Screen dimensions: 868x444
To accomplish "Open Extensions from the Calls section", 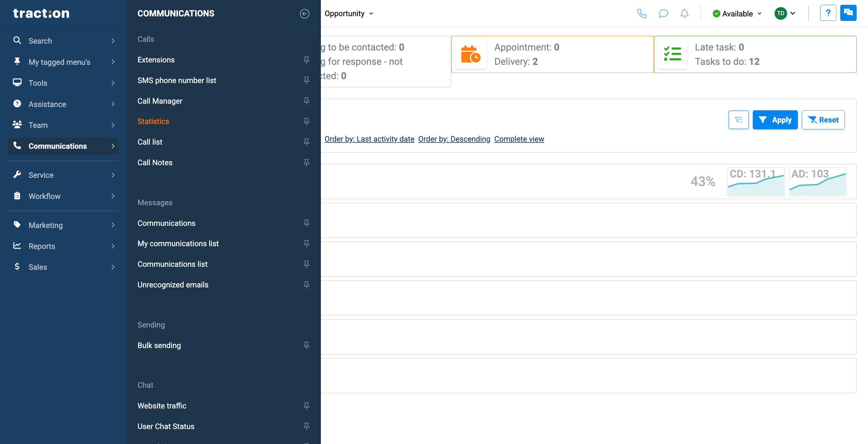I will [x=156, y=60].
